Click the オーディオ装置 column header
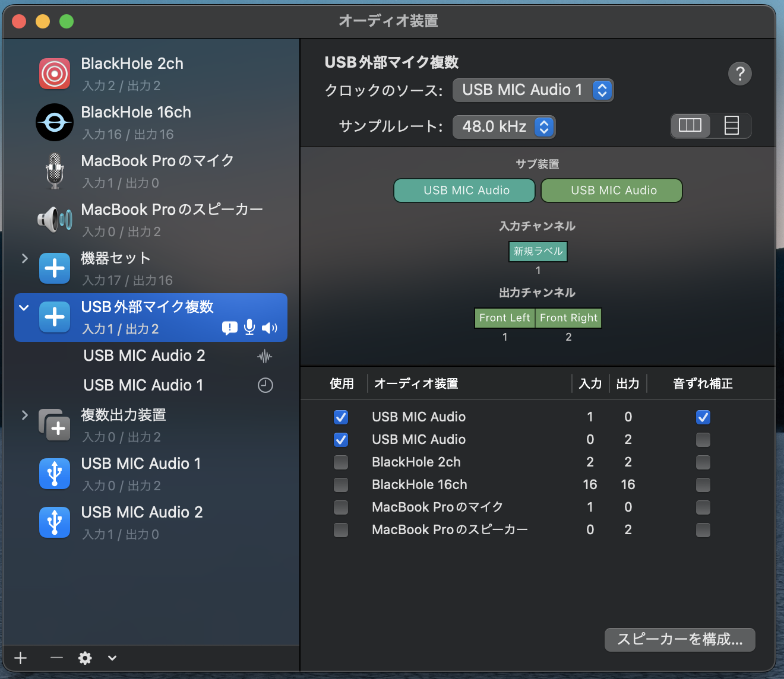The width and height of the screenshot is (784, 679). point(416,383)
